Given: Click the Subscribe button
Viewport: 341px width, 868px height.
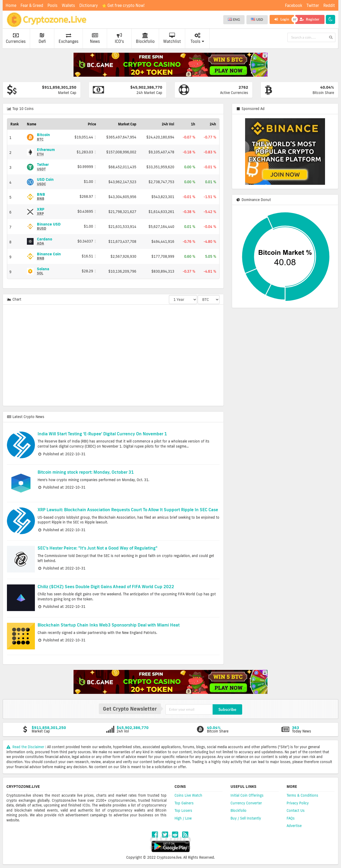Looking at the screenshot, I should (227, 709).
